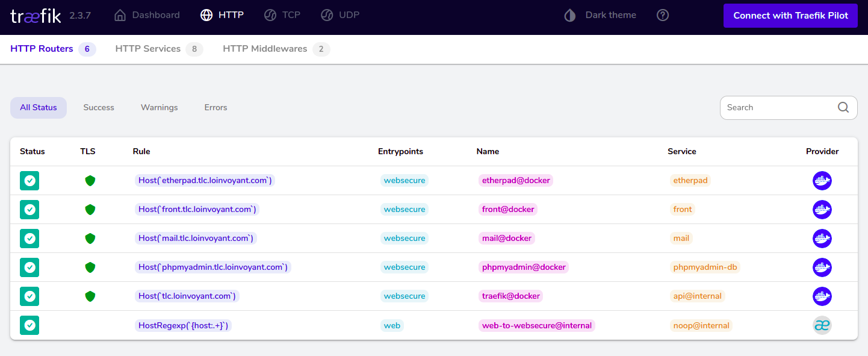This screenshot has width=868, height=356.
Task: Show only routers with Warnings
Action: tap(160, 108)
